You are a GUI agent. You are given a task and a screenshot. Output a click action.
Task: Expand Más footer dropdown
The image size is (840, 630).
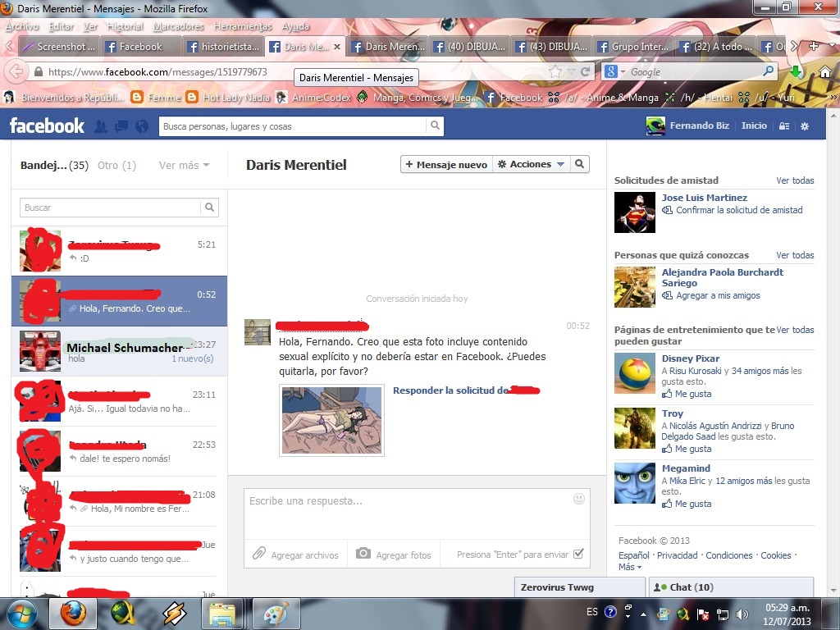pyautogui.click(x=629, y=567)
